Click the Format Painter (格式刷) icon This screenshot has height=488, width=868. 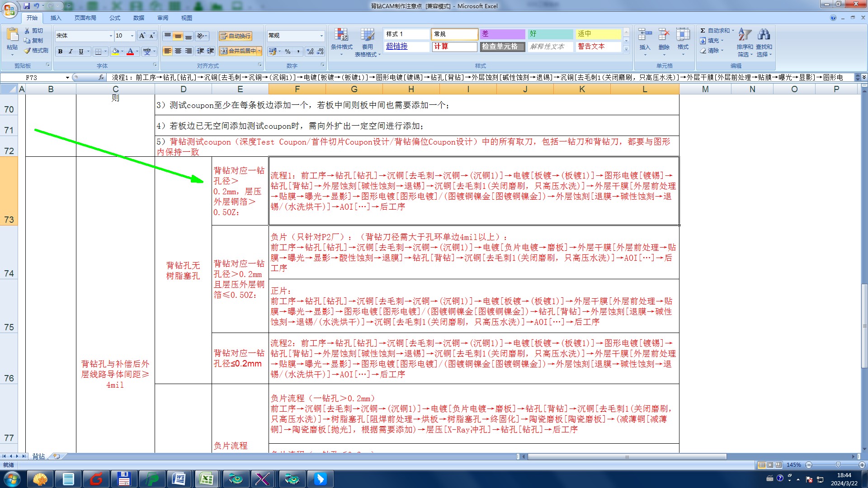tap(28, 51)
